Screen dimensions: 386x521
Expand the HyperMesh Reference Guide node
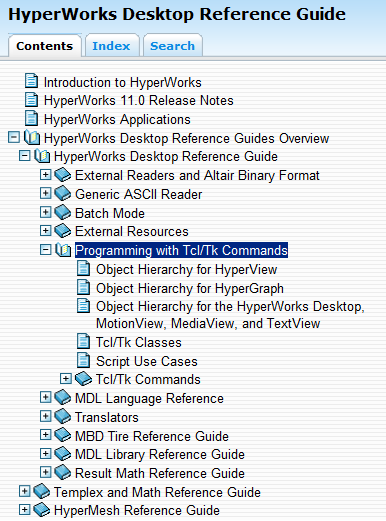tap(24, 509)
